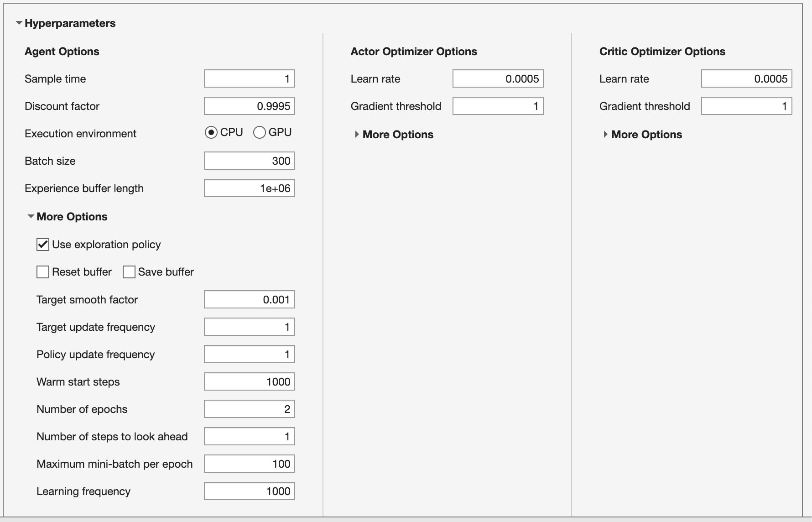Image resolution: width=812 pixels, height=522 pixels.
Task: Enable the Reset buffer option
Action: tap(42, 271)
